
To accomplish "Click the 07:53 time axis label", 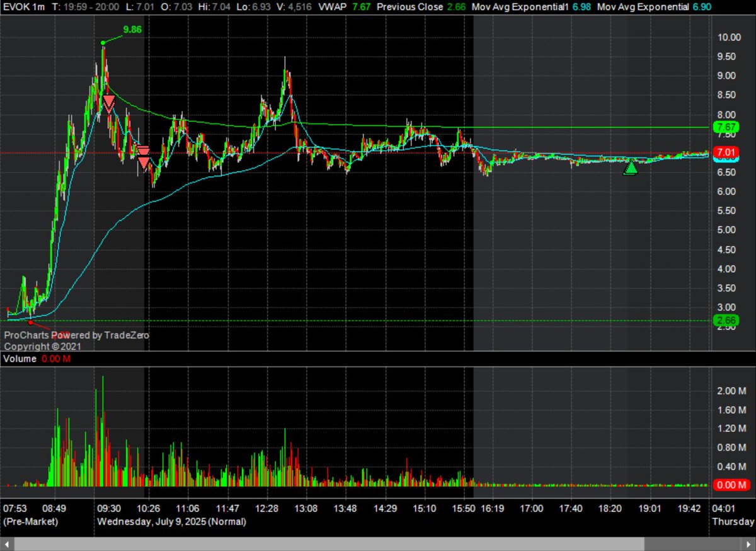I will (x=15, y=508).
